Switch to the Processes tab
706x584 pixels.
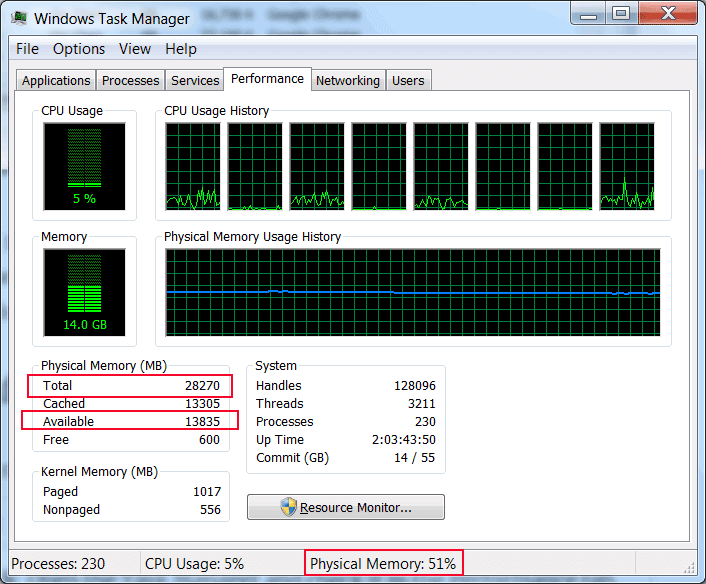point(131,81)
